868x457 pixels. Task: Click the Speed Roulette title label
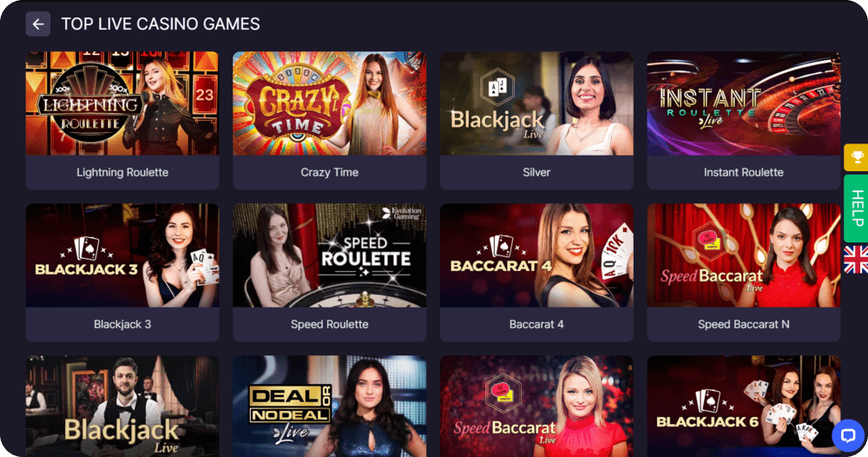click(329, 324)
